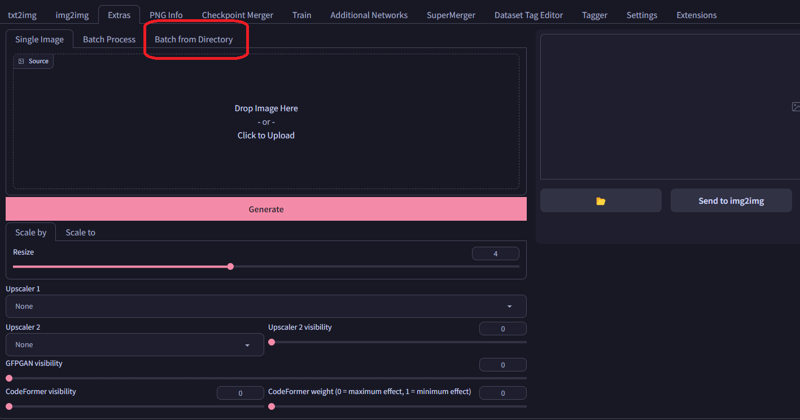Open Batch from Directory sub-tab
Screen dimensions: 800x420
[193, 39]
